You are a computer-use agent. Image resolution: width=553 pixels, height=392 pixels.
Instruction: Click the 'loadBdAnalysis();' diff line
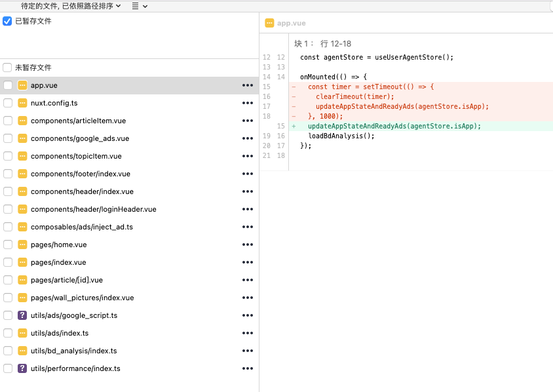[x=341, y=136]
